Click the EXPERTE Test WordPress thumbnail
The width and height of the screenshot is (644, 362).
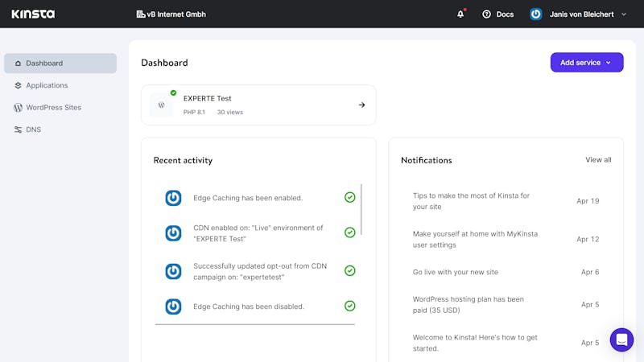pyautogui.click(x=162, y=105)
